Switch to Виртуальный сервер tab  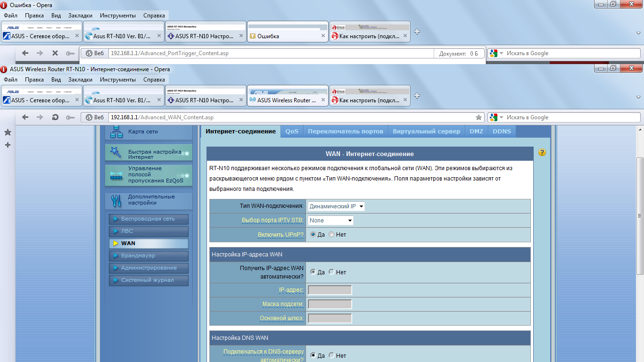[x=426, y=132]
